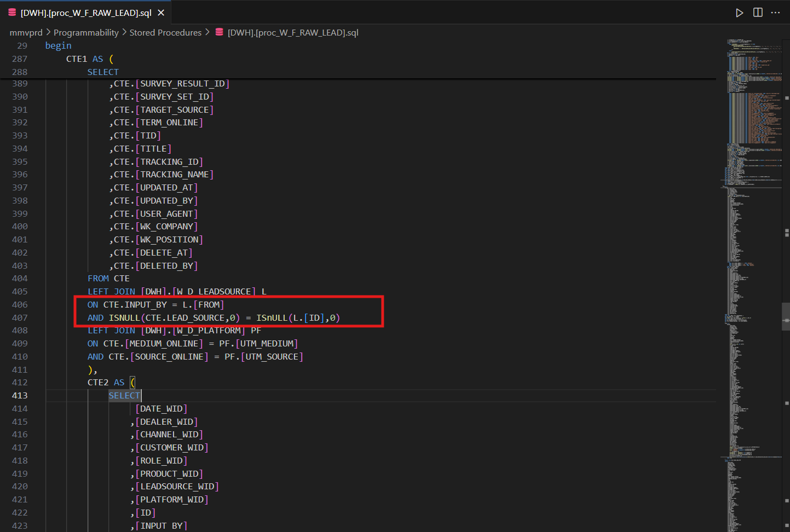Select the [DWH].[proc_W_F_RAW_LEAD].sql tab
Image resolution: width=790 pixels, height=532 pixels.
pyautogui.click(x=86, y=13)
